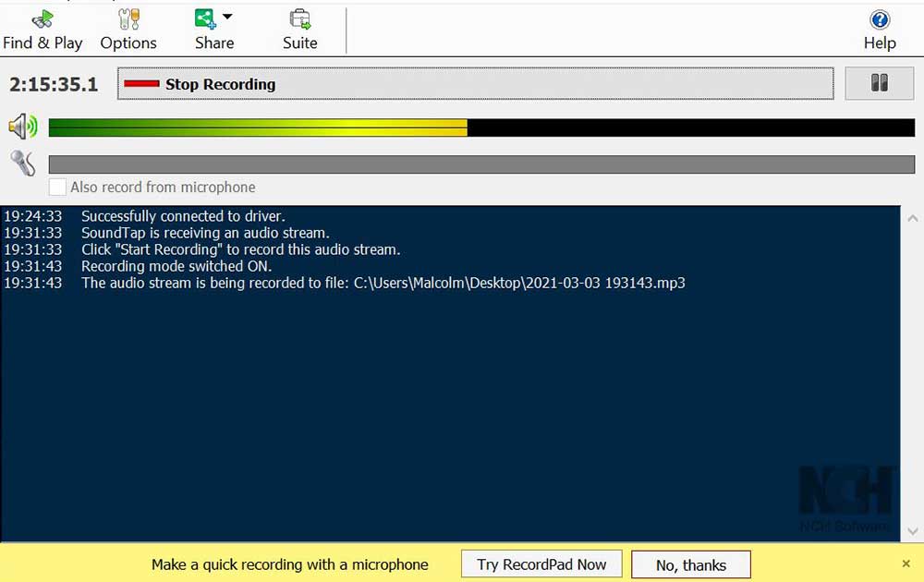This screenshot has width=924, height=582.
Task: Click the speaker audio level meter
Action: [480, 127]
